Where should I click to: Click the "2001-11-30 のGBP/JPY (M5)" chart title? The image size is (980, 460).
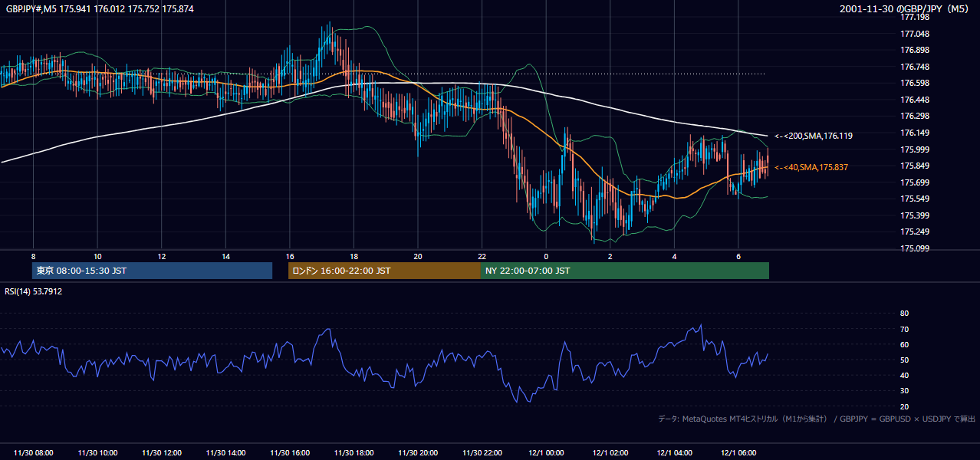click(x=904, y=8)
